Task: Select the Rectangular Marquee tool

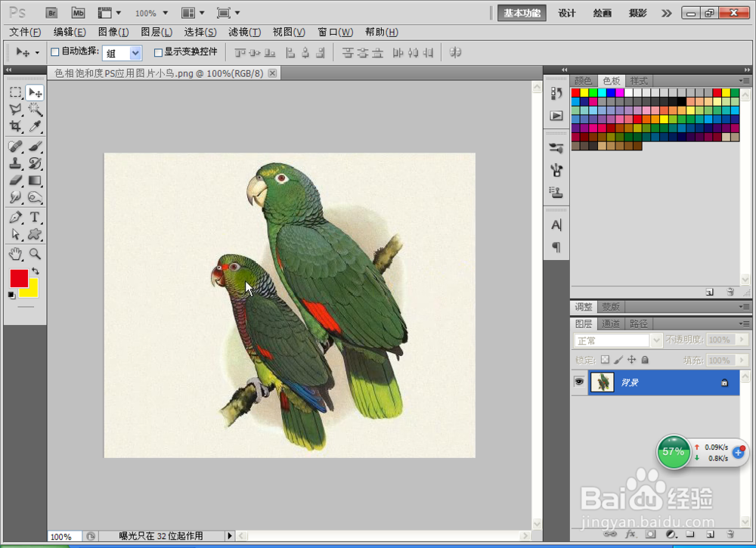Action: click(x=15, y=92)
